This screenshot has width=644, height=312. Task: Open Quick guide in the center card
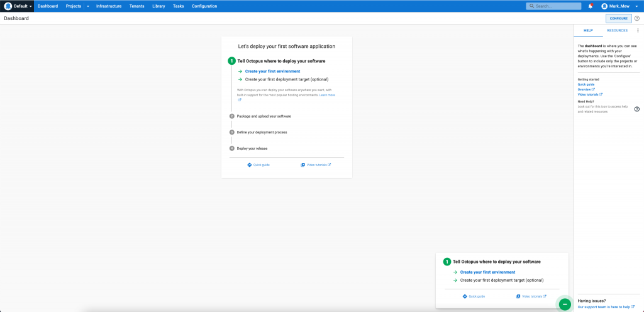point(262,165)
